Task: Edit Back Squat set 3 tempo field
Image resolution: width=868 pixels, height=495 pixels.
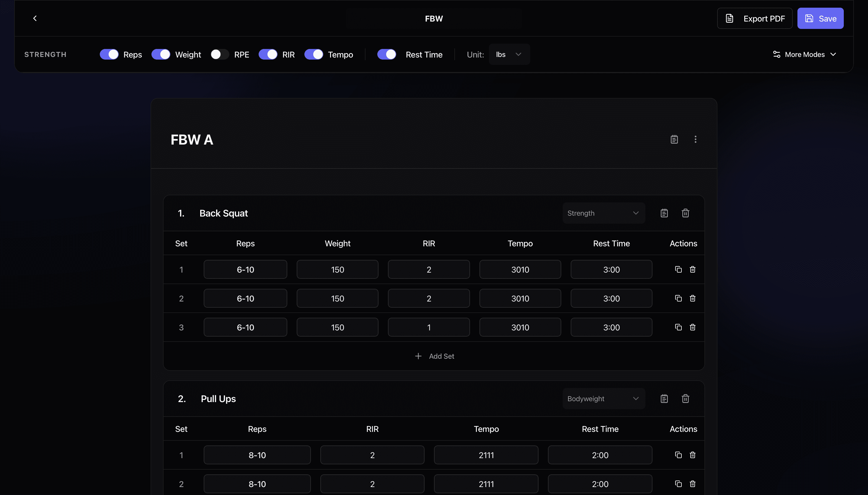Action: (x=520, y=327)
